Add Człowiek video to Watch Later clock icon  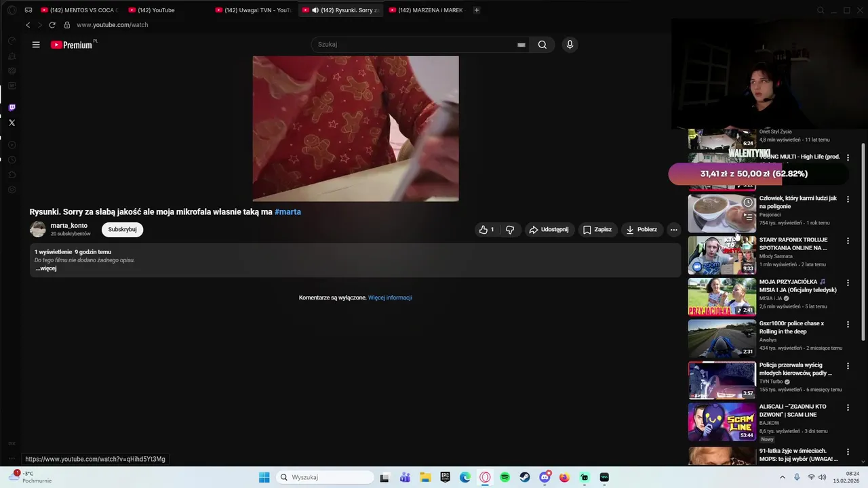748,203
